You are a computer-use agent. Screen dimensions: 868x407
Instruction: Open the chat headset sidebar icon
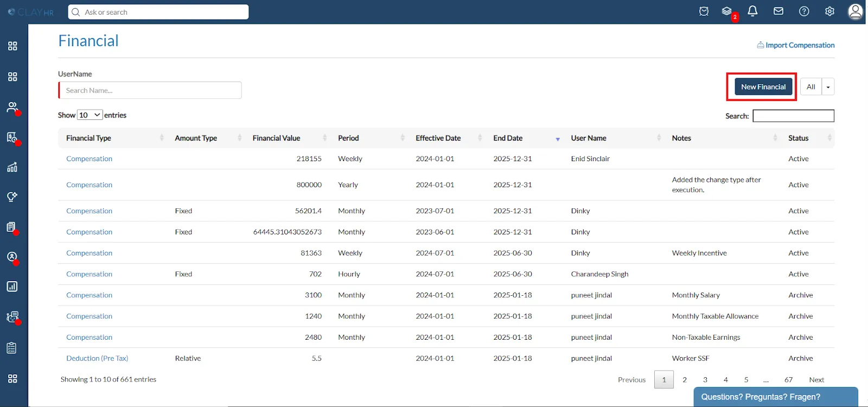click(12, 316)
